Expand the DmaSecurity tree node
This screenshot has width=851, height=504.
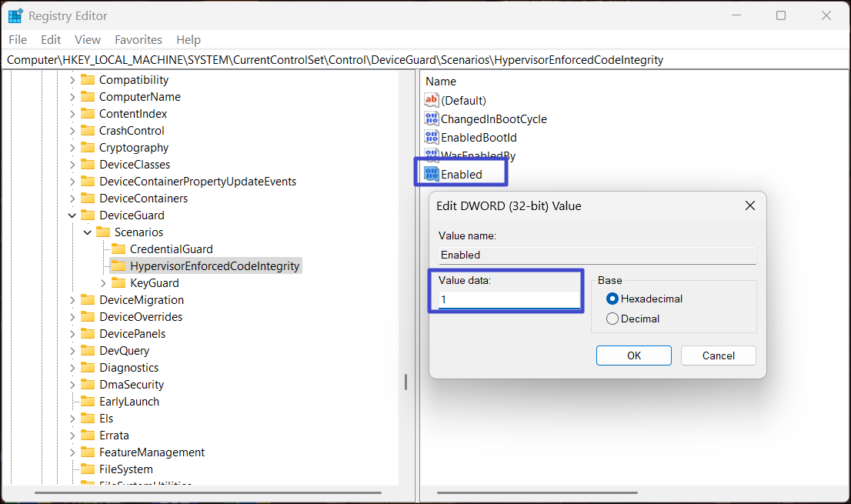[x=72, y=384]
